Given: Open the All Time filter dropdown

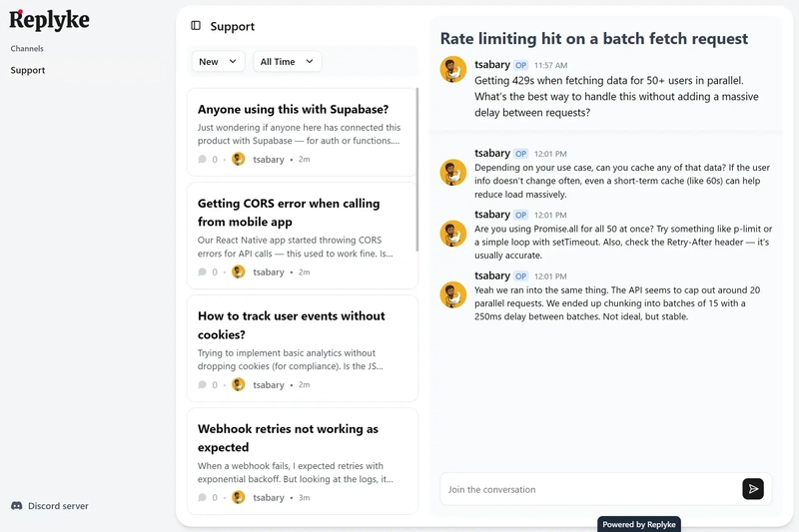Looking at the screenshot, I should [287, 62].
